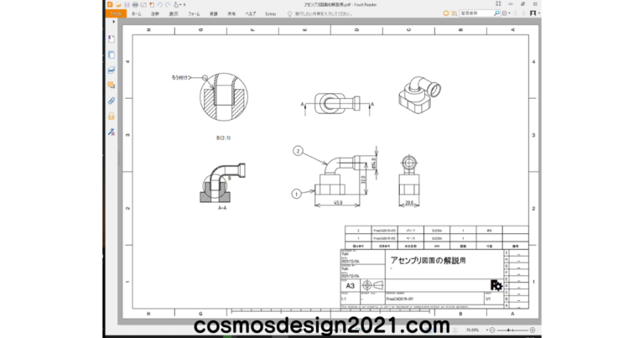644x338 pixels.
Task: Show the Layers panel
Action: [112, 70]
